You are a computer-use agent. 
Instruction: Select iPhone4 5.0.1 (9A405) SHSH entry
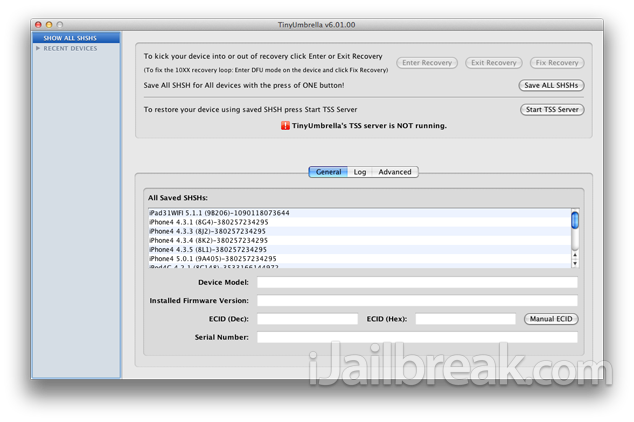pos(359,259)
